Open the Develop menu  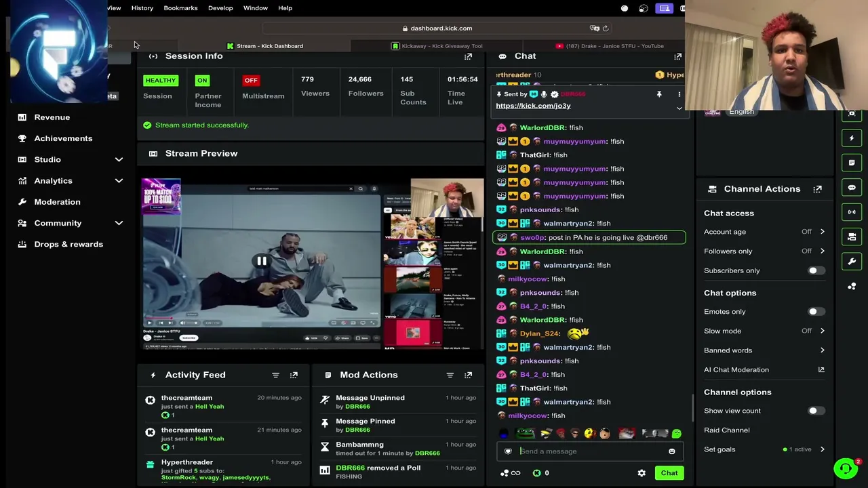[x=220, y=8]
